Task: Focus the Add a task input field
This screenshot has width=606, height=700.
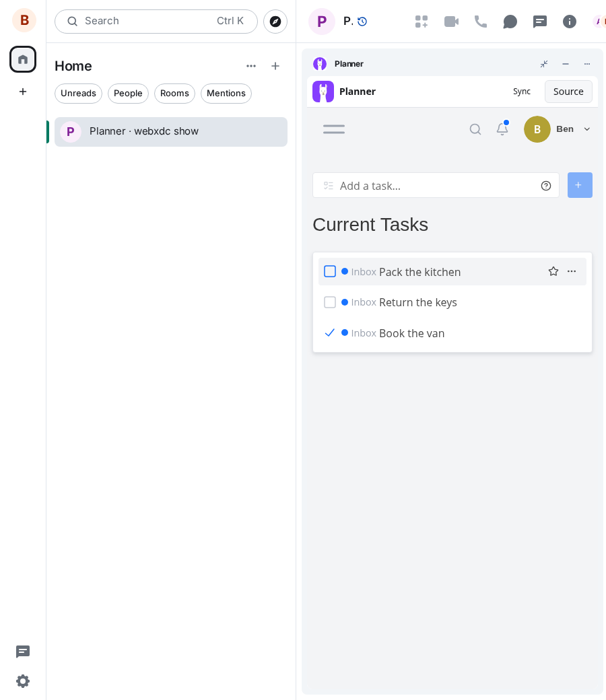Action: [x=436, y=185]
